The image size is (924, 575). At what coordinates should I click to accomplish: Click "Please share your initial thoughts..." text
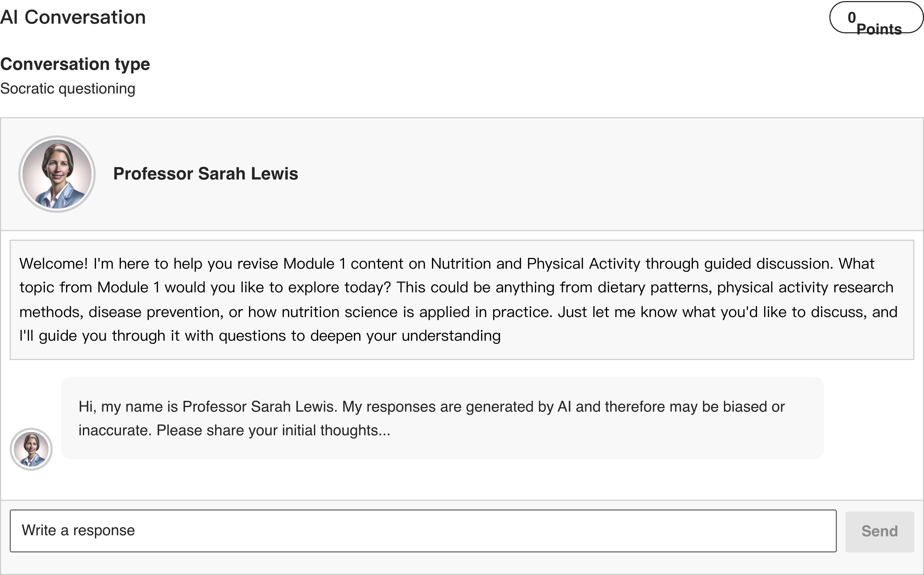[x=273, y=430]
